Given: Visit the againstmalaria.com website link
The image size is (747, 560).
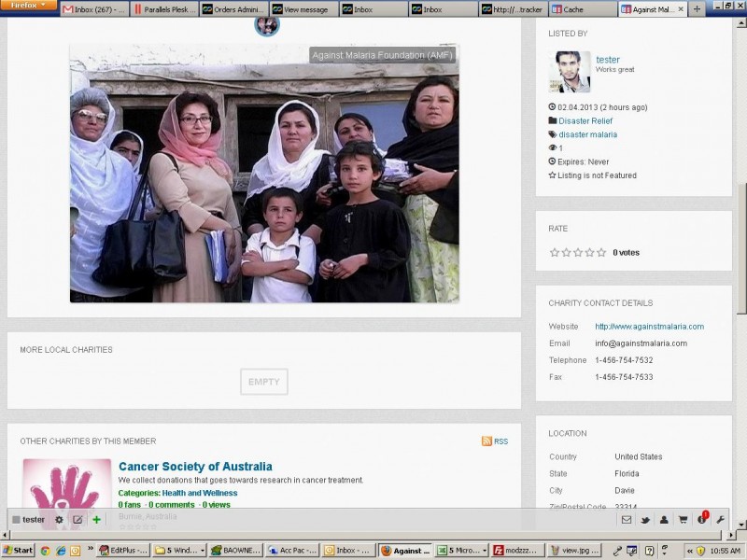Looking at the screenshot, I should click(649, 327).
